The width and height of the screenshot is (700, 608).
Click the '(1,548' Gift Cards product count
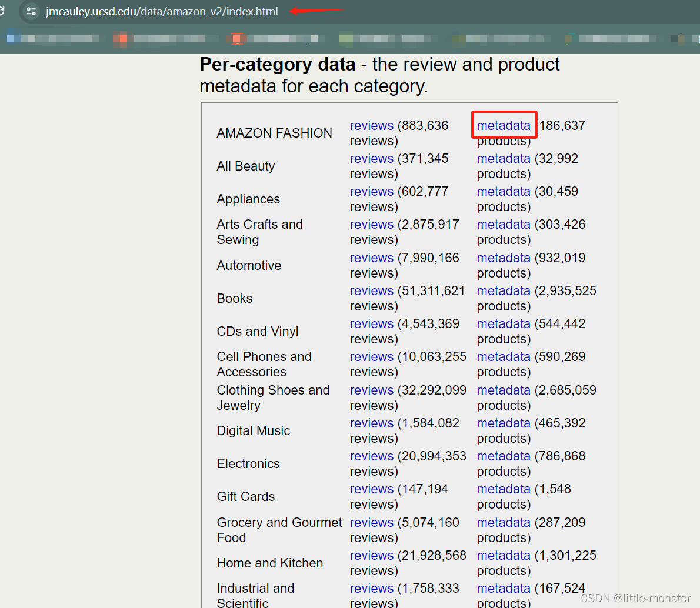click(552, 489)
